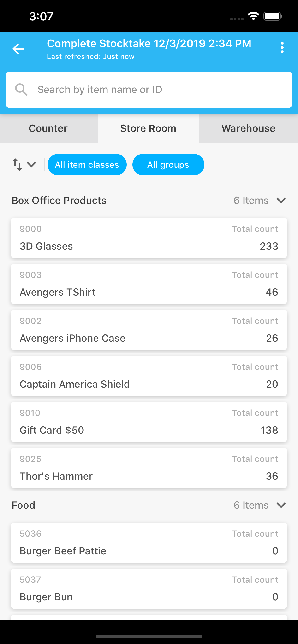298x644 pixels.
Task: Tap the battery status icon
Action: pyautogui.click(x=273, y=16)
